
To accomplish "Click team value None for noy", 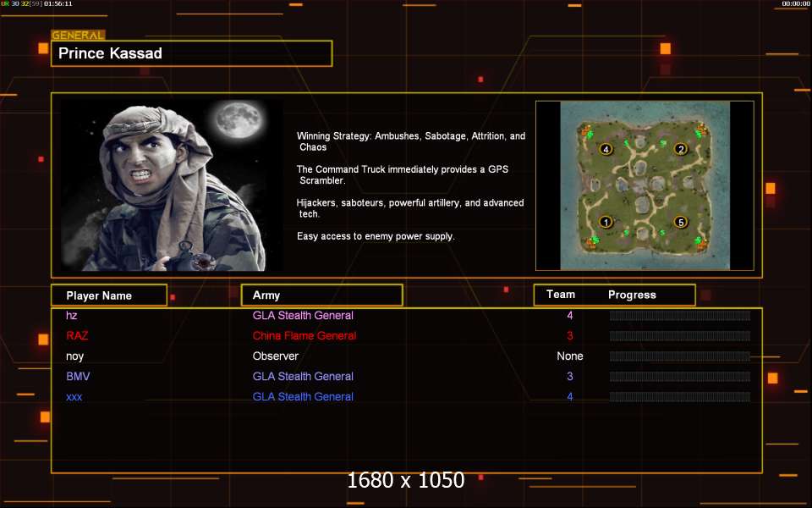I will (x=569, y=356).
